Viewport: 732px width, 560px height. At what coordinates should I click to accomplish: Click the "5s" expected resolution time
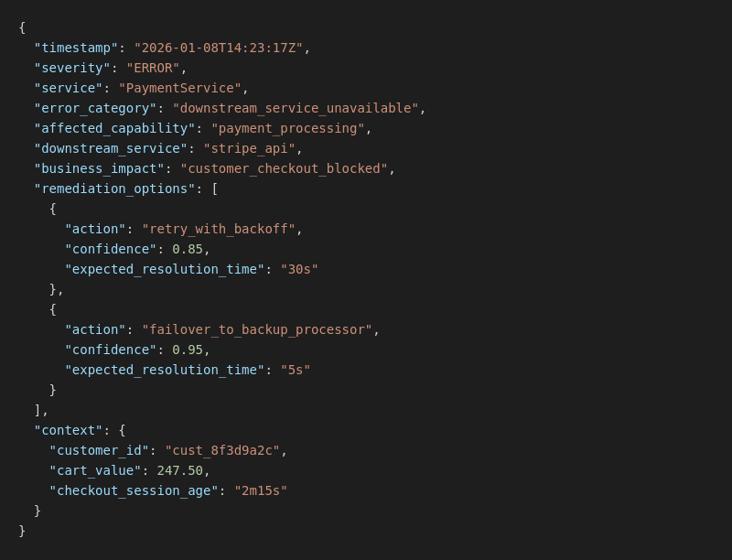[296, 370]
